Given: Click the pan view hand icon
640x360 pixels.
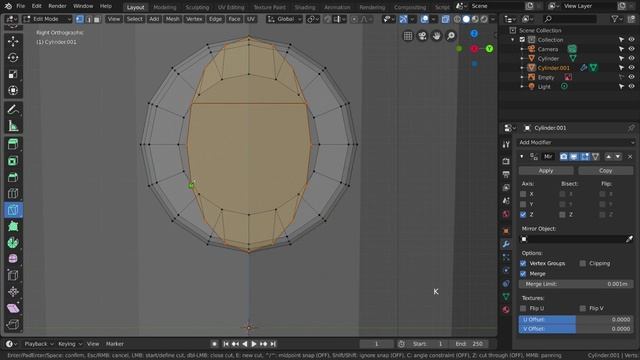Looking at the screenshot, I should [436, 36].
